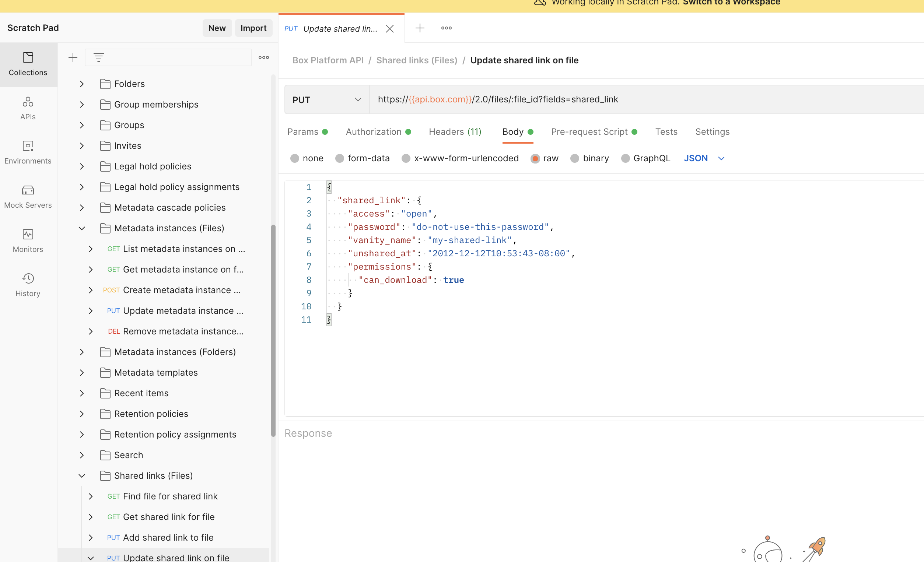Open the Environments panel
Screen dimensions: 924x562
click(28, 152)
